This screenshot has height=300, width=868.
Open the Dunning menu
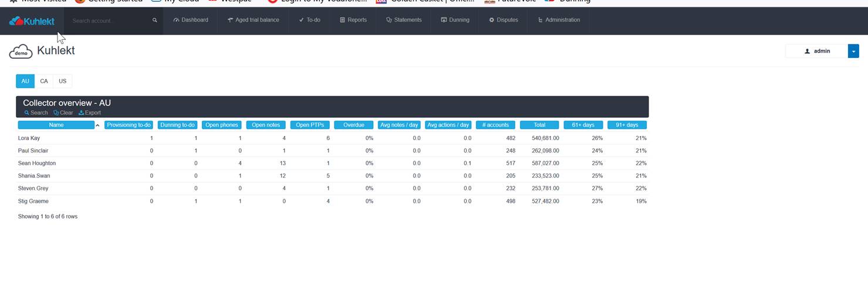click(455, 20)
